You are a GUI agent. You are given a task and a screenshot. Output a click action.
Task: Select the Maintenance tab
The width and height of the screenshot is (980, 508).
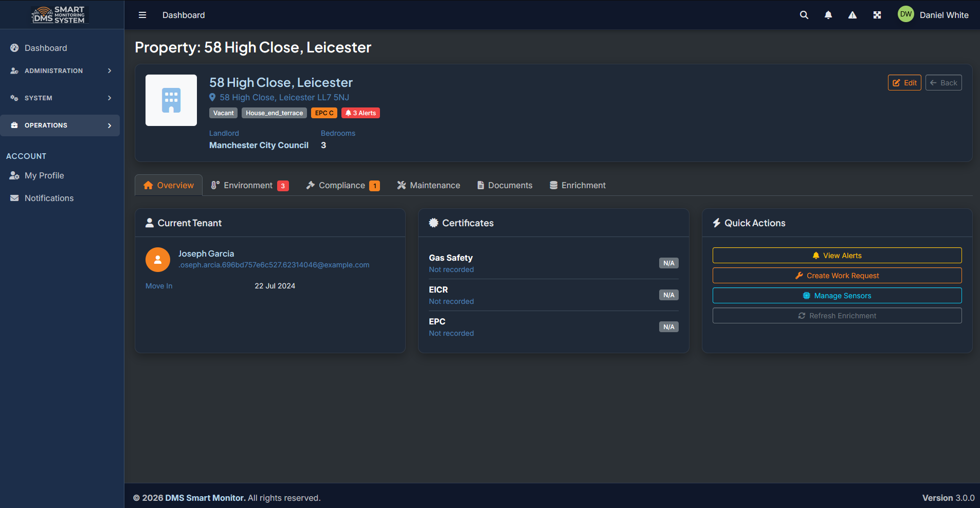click(x=428, y=186)
